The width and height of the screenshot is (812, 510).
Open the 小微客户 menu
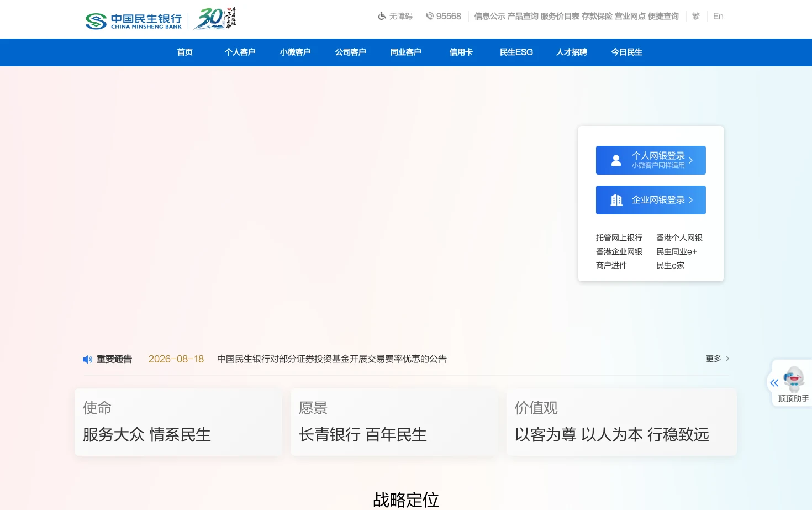(296, 52)
